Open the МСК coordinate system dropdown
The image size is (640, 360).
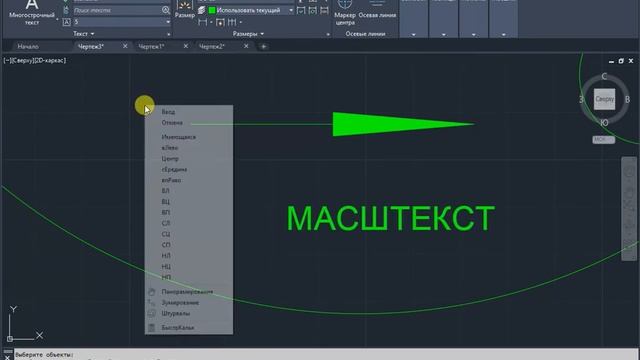[x=603, y=140]
